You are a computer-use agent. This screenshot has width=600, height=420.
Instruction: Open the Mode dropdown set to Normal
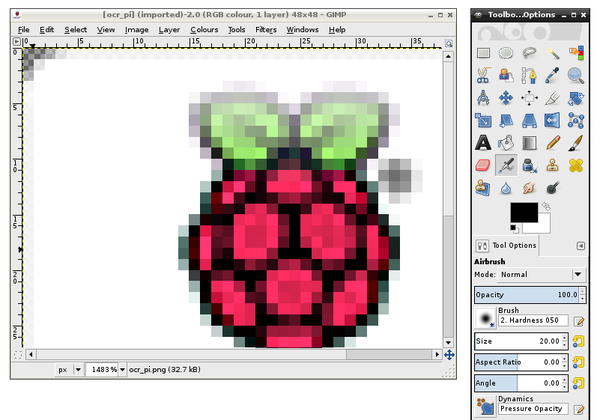point(541,274)
